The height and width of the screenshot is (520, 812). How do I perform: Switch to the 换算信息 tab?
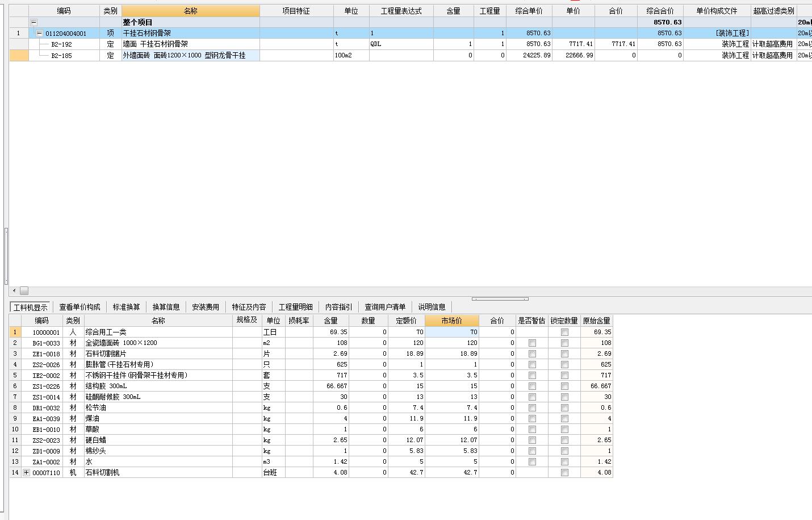[x=166, y=307]
